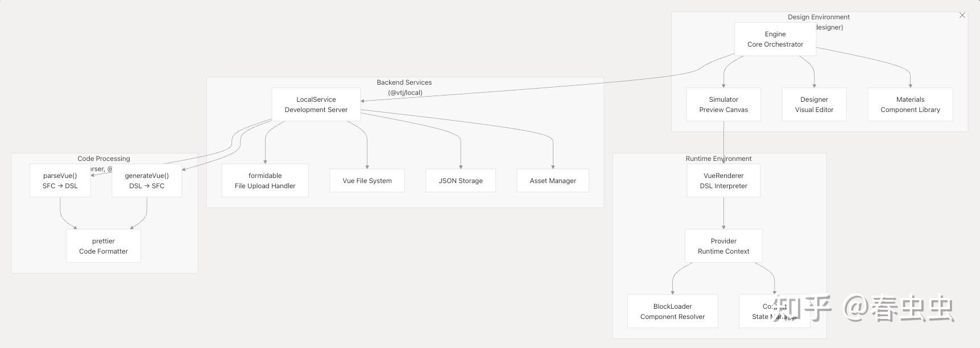
Task: Select the Simulator Preview Canvas node
Action: tap(723, 105)
